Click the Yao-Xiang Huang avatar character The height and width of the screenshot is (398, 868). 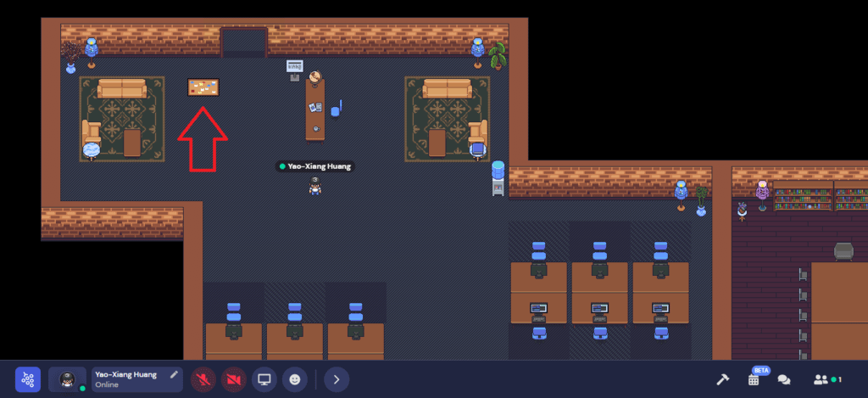pos(315,186)
